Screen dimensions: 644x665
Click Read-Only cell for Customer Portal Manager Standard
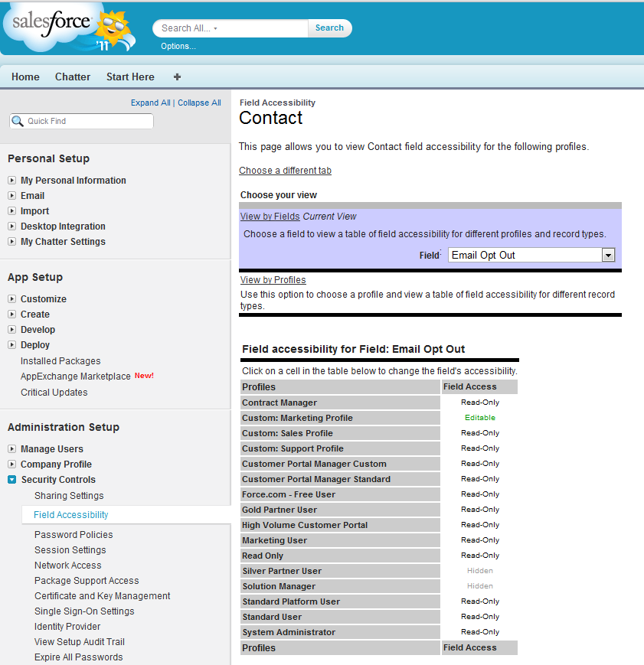click(x=479, y=479)
